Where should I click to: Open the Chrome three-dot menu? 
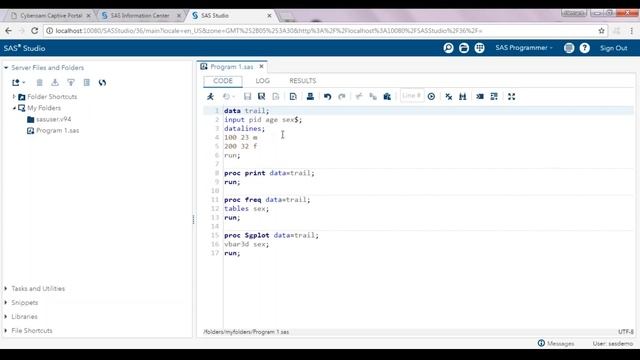(x=631, y=31)
